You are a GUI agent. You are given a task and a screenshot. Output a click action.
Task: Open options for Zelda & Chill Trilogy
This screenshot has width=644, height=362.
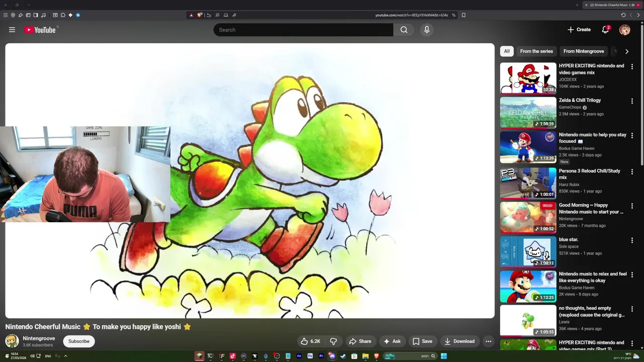pyautogui.click(x=632, y=101)
